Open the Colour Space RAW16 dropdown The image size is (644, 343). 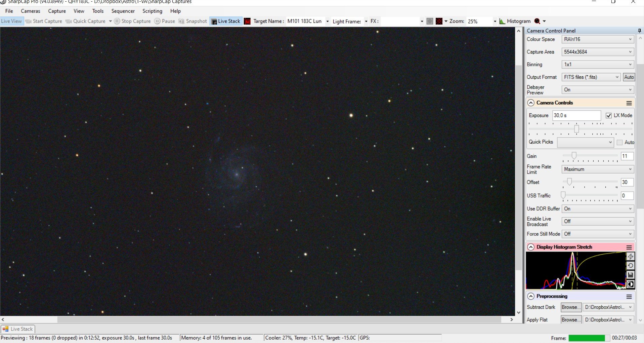[x=598, y=39]
